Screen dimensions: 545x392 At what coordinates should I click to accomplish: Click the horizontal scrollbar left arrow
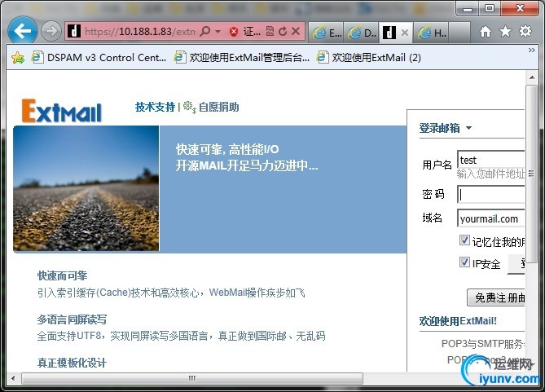(x=13, y=378)
